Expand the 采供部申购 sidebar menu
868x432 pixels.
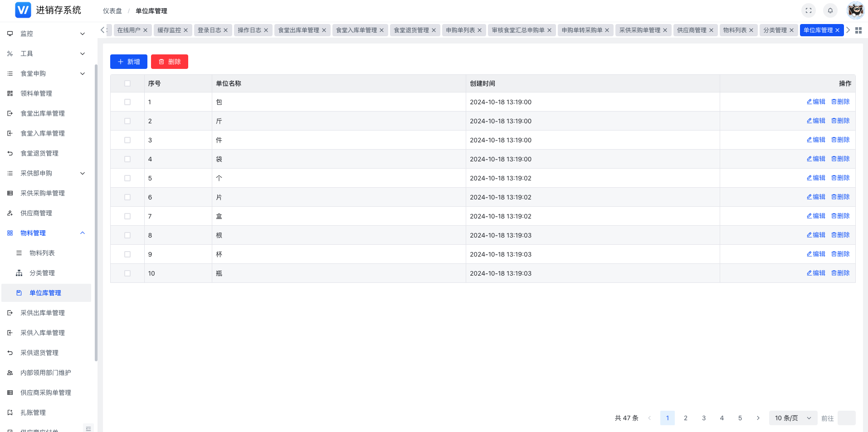point(46,173)
